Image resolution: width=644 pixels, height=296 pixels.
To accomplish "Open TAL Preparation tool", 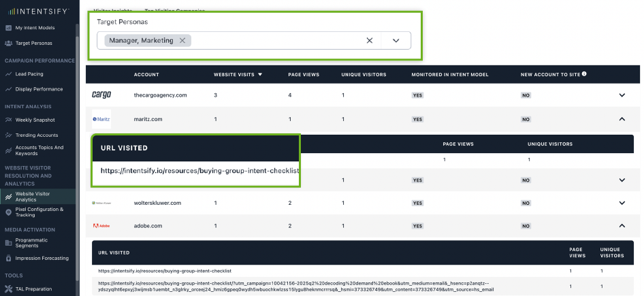I will point(33,289).
